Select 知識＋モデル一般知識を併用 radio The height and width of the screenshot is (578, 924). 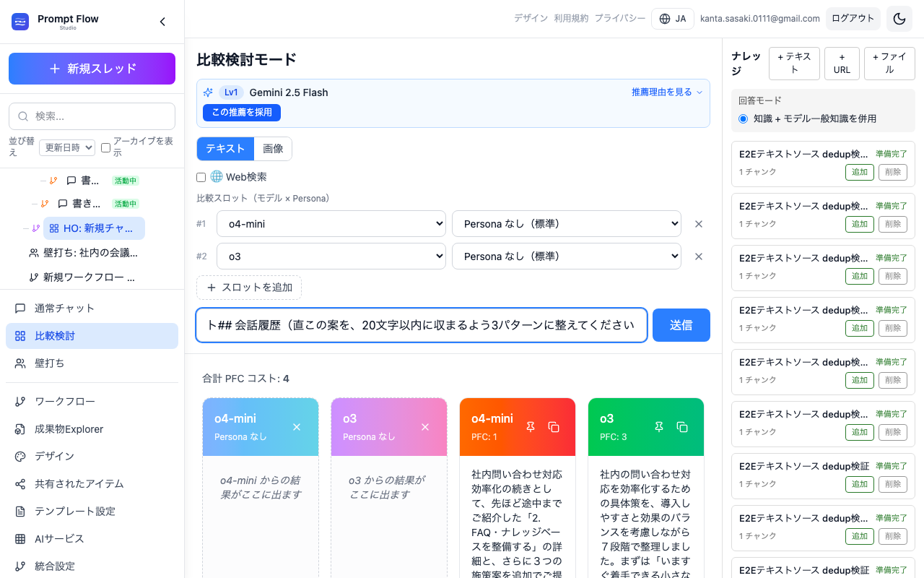[x=744, y=118]
